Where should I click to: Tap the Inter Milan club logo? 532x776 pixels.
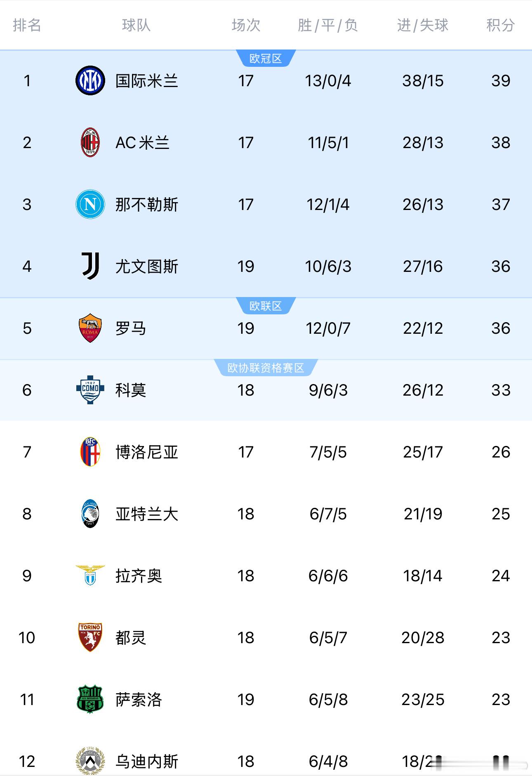[x=90, y=80]
